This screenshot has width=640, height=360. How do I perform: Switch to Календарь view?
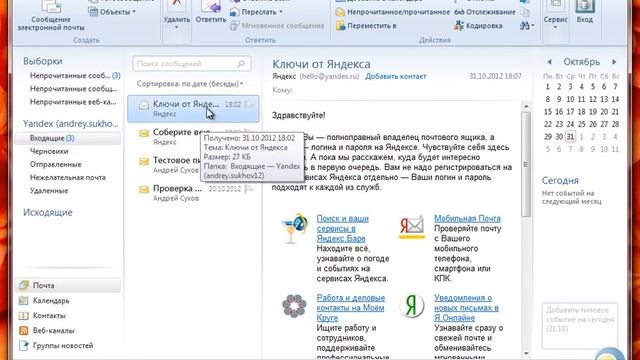tap(44, 301)
